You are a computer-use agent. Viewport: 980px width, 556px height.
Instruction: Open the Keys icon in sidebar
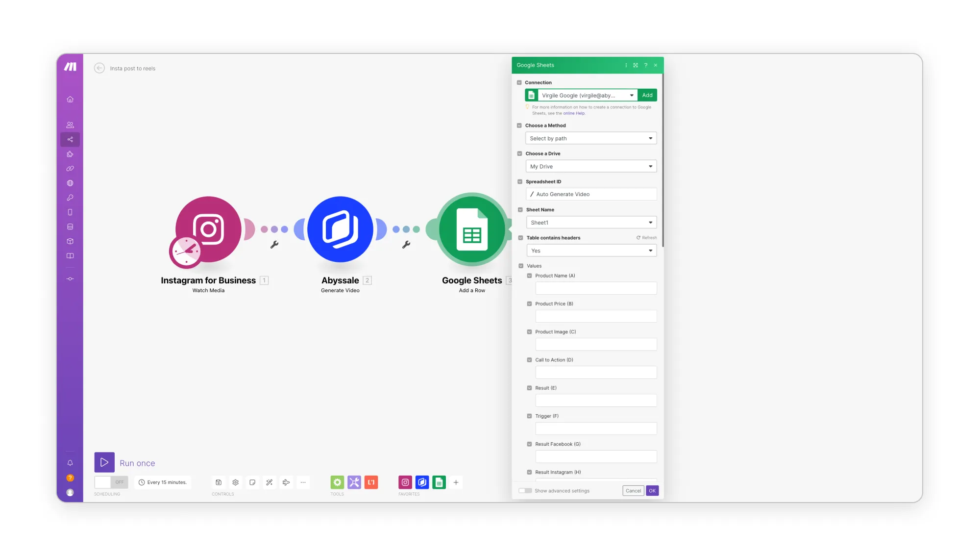pos(70,198)
